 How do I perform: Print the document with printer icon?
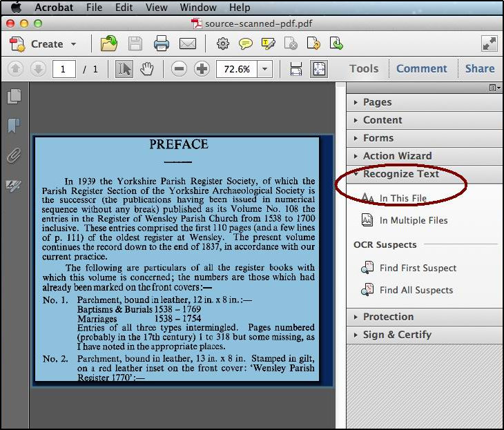162,43
